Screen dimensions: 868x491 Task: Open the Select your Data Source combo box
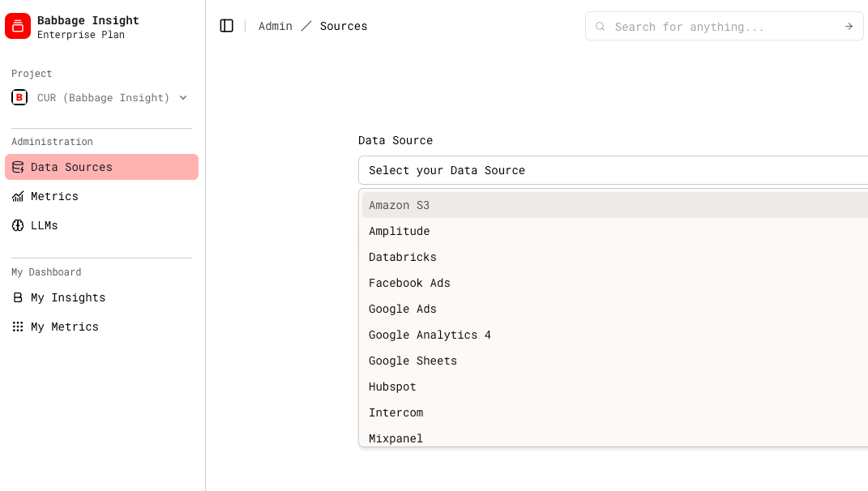613,170
